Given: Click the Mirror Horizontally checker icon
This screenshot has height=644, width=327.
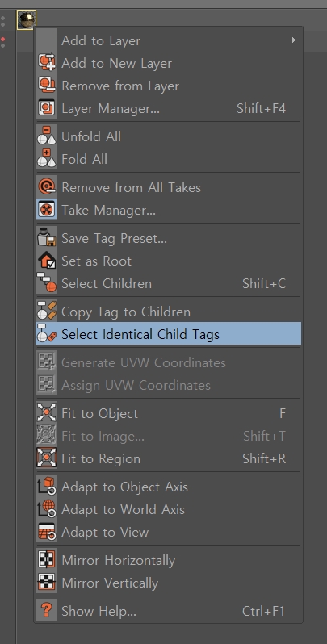Looking at the screenshot, I should 46,560.
